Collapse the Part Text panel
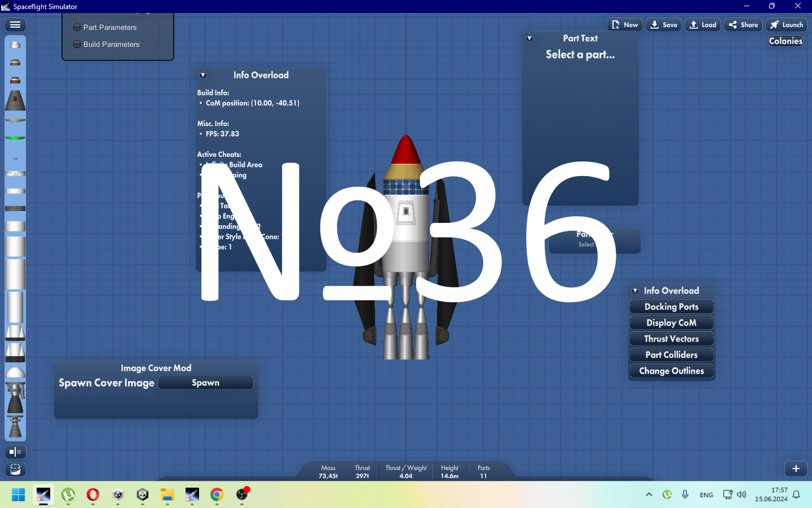Screen dimensions: 812x508 coord(529,38)
